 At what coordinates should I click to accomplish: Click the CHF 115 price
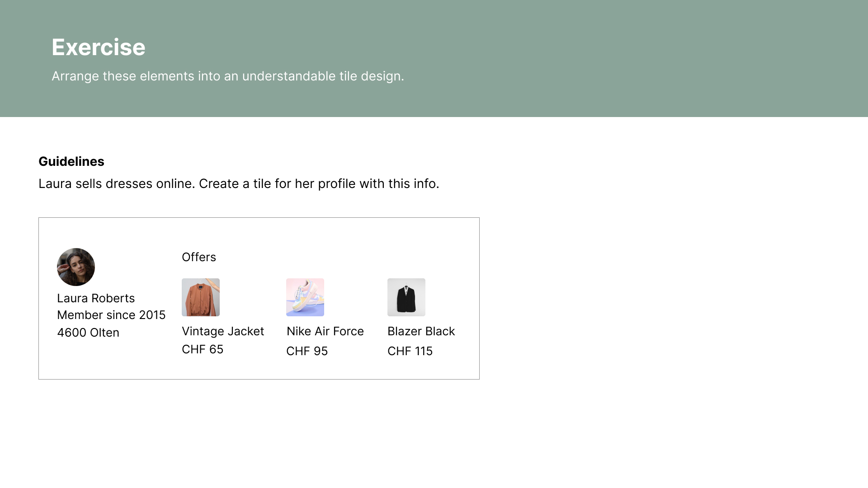410,351
